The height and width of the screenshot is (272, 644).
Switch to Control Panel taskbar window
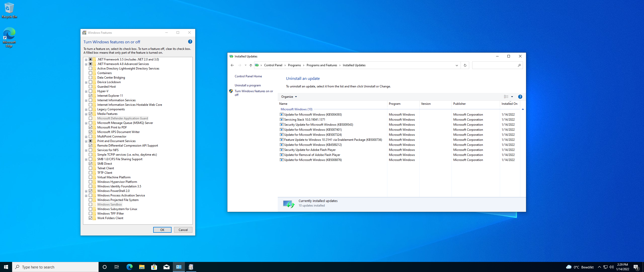pyautogui.click(x=179, y=267)
